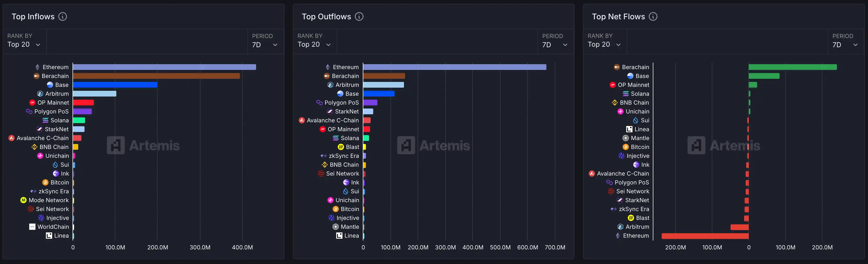Image resolution: width=868 pixels, height=264 pixels.
Task: Click Berachain logo in Top Net Flows
Action: pyautogui.click(x=617, y=67)
